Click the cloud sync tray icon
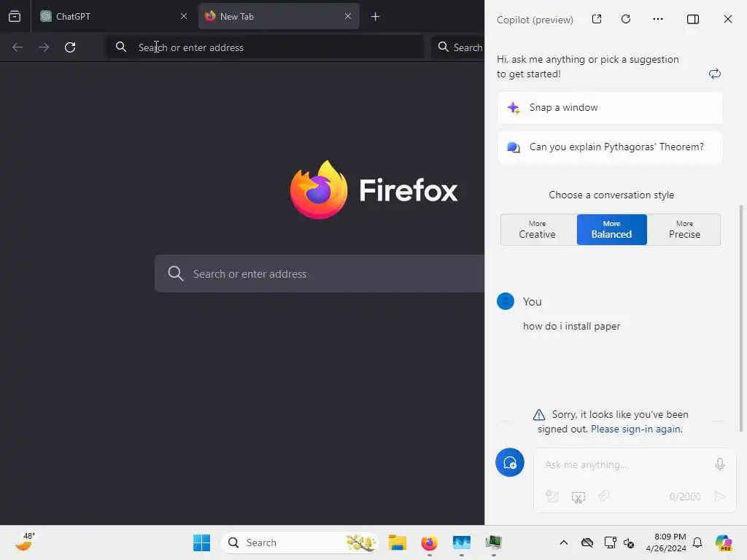 [587, 542]
